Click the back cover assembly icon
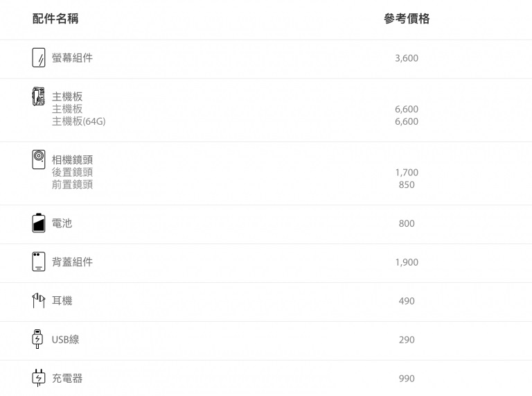The width and height of the screenshot is (532, 396). [39, 261]
